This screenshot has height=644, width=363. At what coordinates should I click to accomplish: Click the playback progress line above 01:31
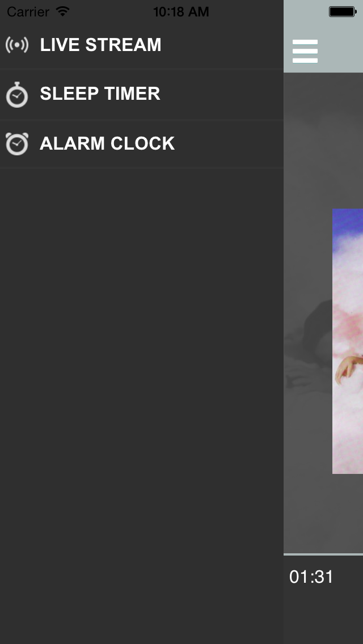[x=323, y=554]
